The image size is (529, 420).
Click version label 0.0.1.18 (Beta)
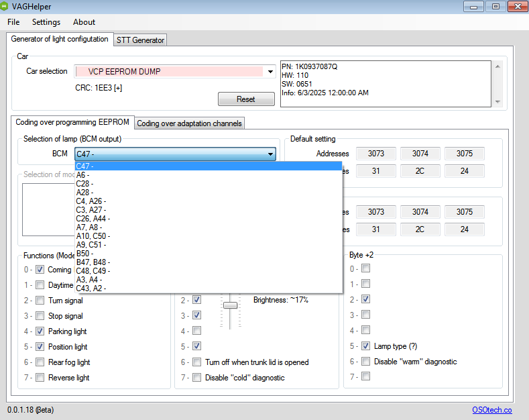click(x=30, y=410)
